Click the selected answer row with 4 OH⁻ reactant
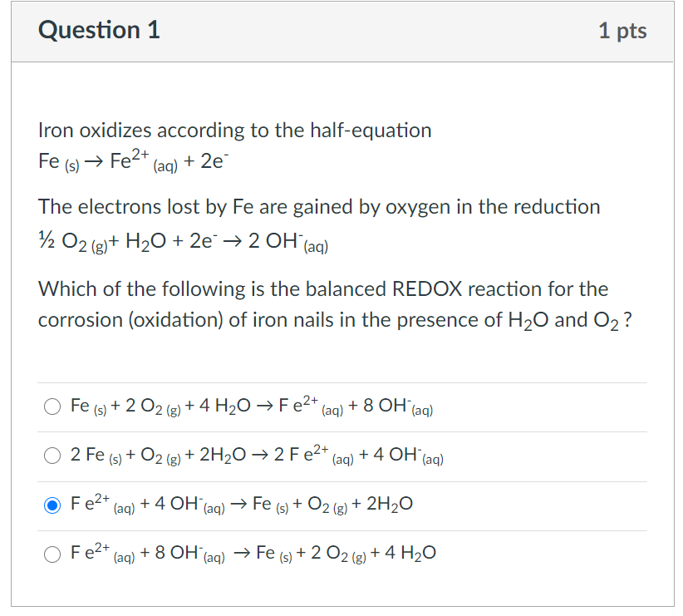Viewport: 683px width, 616px height. (x=241, y=504)
